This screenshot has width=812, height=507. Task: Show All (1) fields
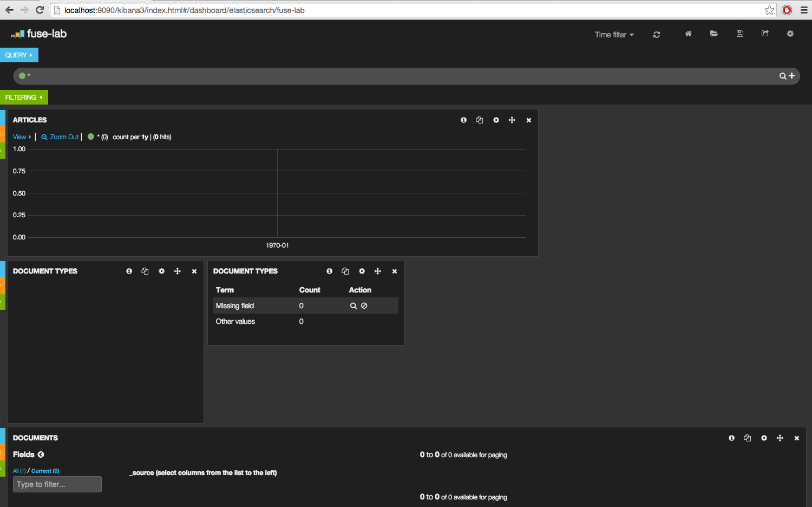(x=19, y=471)
